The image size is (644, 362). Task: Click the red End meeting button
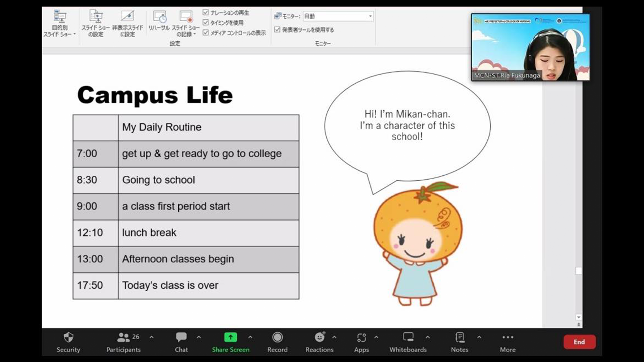click(579, 342)
